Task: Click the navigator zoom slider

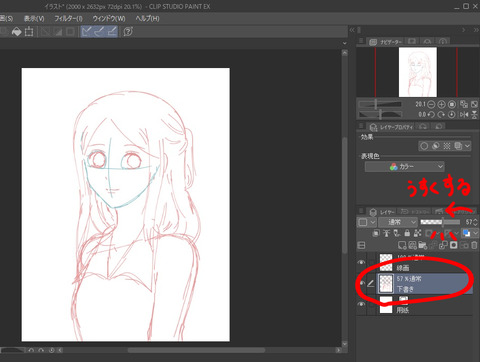Action: 380,104
